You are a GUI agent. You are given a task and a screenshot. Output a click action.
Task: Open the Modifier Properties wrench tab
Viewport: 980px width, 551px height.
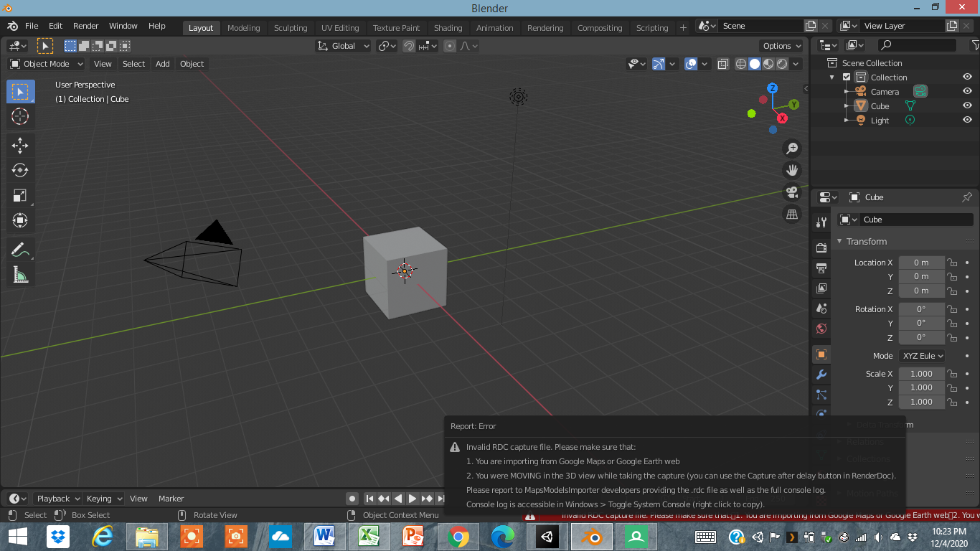(x=820, y=374)
